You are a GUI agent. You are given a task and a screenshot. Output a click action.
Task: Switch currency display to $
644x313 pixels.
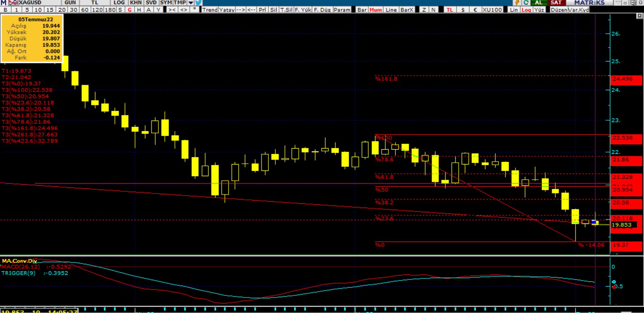click(463, 10)
